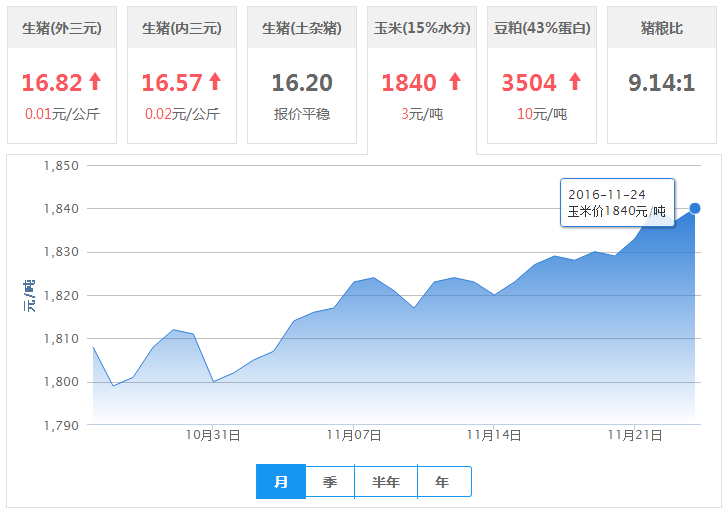Open the 猪粮比 ratio card
Screen dimensions: 728x515
(x=662, y=75)
